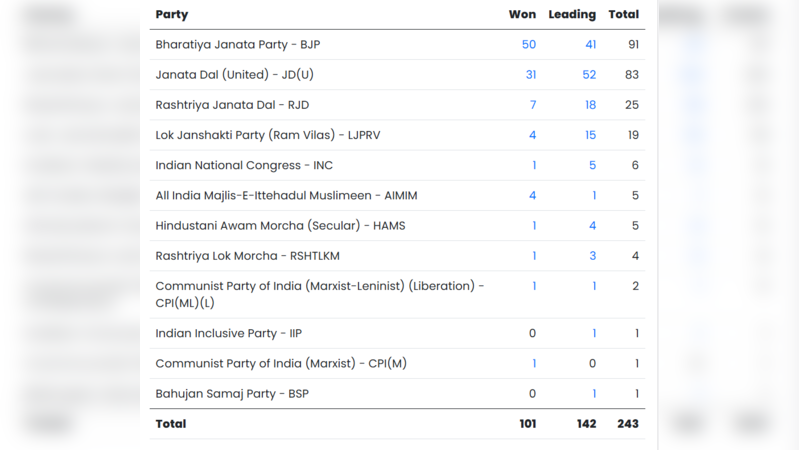Screen dimensions: 799x450
Task: View RJD's 18 leading seats
Action: [x=590, y=105]
